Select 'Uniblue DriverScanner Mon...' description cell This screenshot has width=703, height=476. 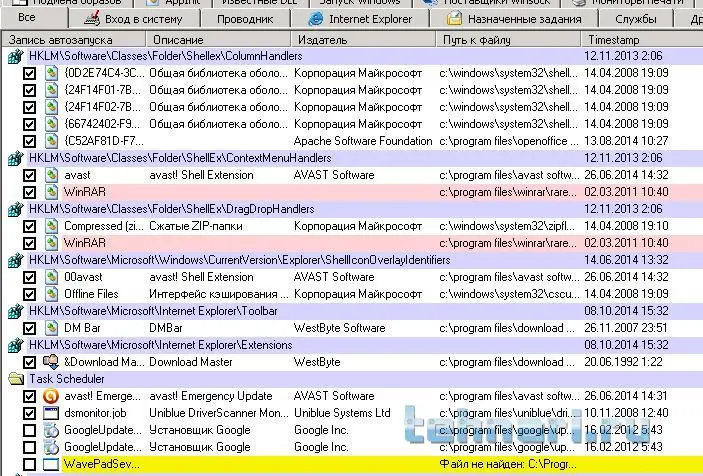click(x=219, y=413)
